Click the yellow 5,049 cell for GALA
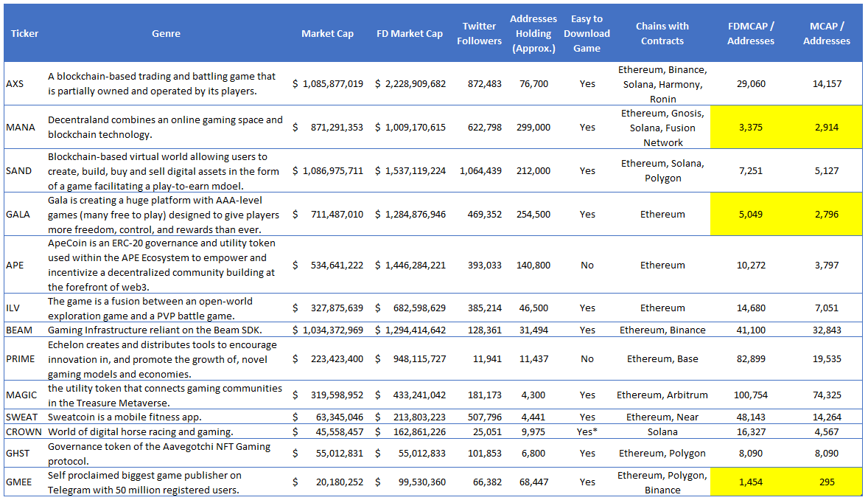Viewport: 868px width, 503px height. click(x=750, y=214)
